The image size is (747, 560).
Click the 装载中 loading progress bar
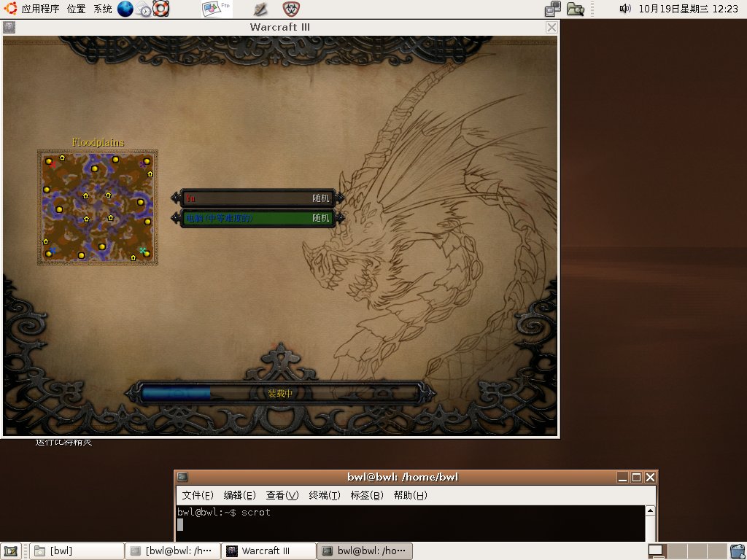click(280, 393)
